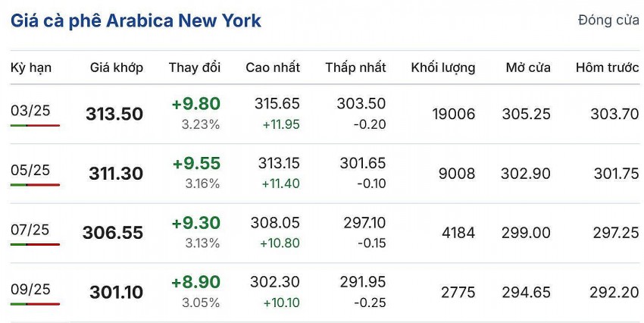This screenshot has height=323, width=644.
Task: Click the green-red range bar under 09/25
Action: [x=35, y=303]
